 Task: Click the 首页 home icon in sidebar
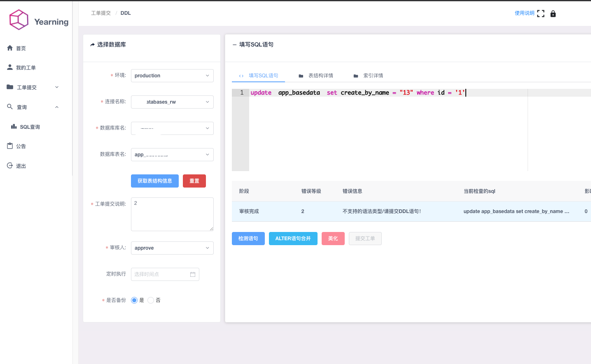tap(9, 48)
